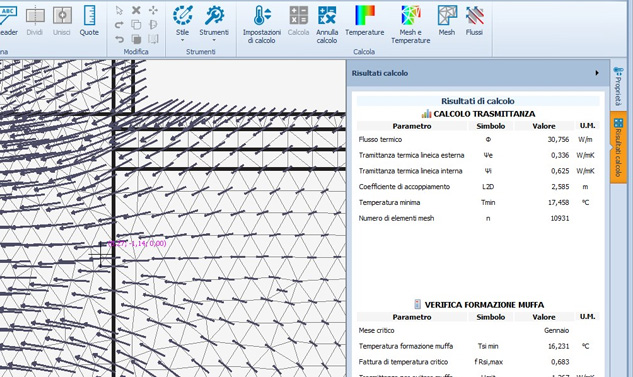The image size is (633, 377).
Task: Select the Unisci tool icon
Action: coord(62,20)
